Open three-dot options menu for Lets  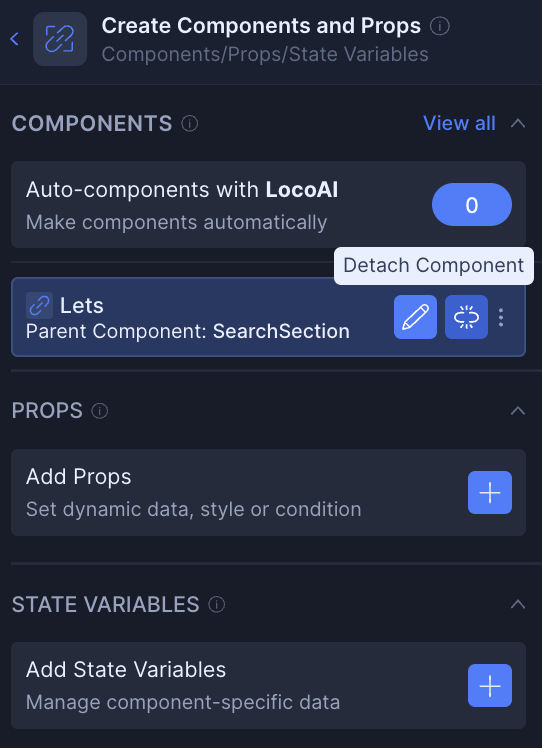pos(500,317)
